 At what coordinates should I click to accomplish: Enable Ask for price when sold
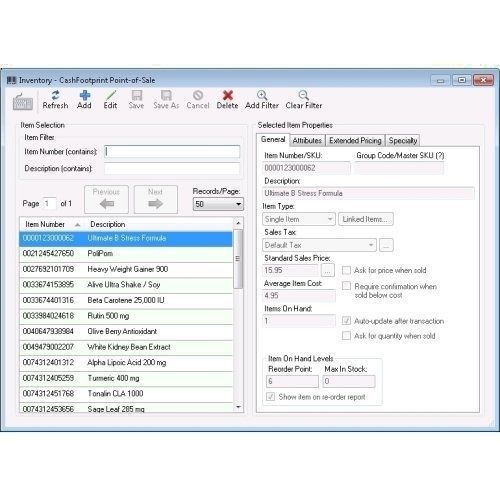[346, 270]
